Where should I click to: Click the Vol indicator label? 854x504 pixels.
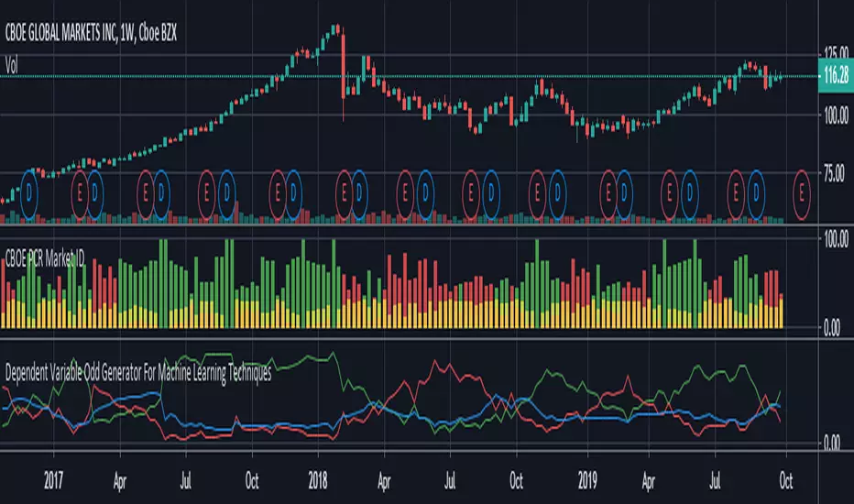click(x=11, y=65)
